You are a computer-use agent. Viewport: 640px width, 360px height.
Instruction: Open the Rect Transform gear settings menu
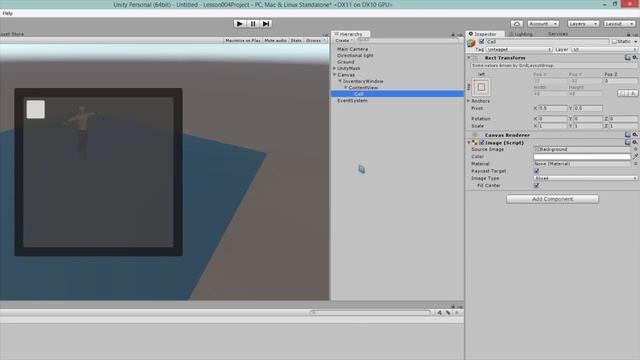tap(635, 58)
